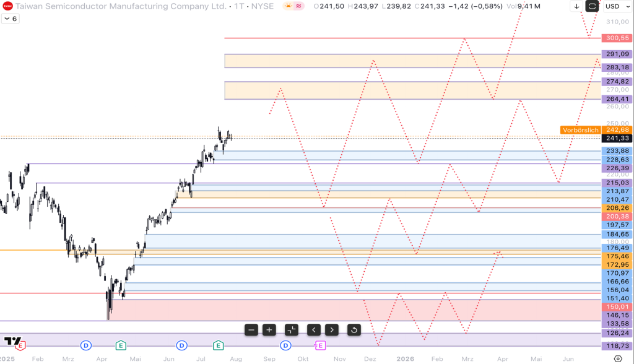This screenshot has width=634, height=364.
Task: Click the low value L239,82
Action: pyautogui.click(x=396, y=6)
